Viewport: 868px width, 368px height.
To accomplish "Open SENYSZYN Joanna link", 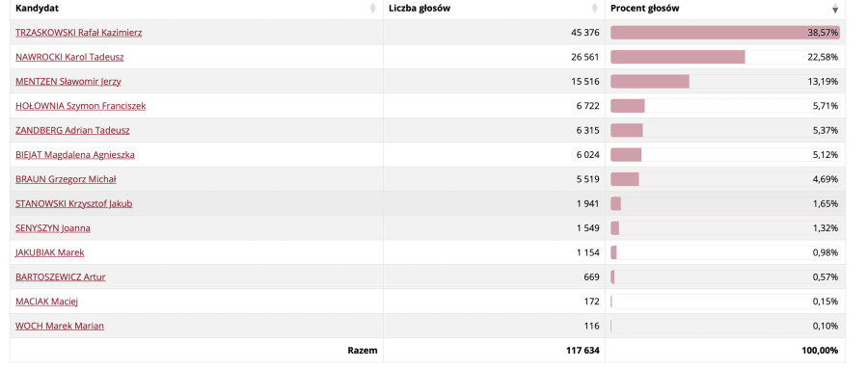I will 53,228.
